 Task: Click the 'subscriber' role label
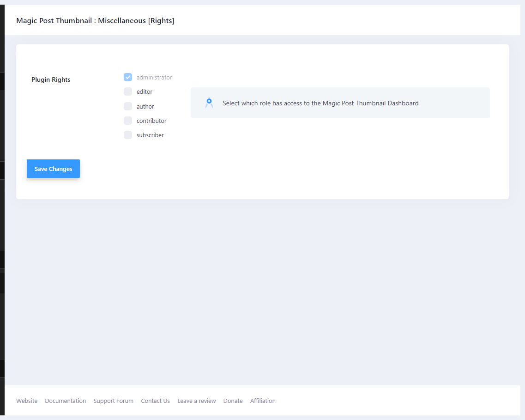[x=150, y=135]
